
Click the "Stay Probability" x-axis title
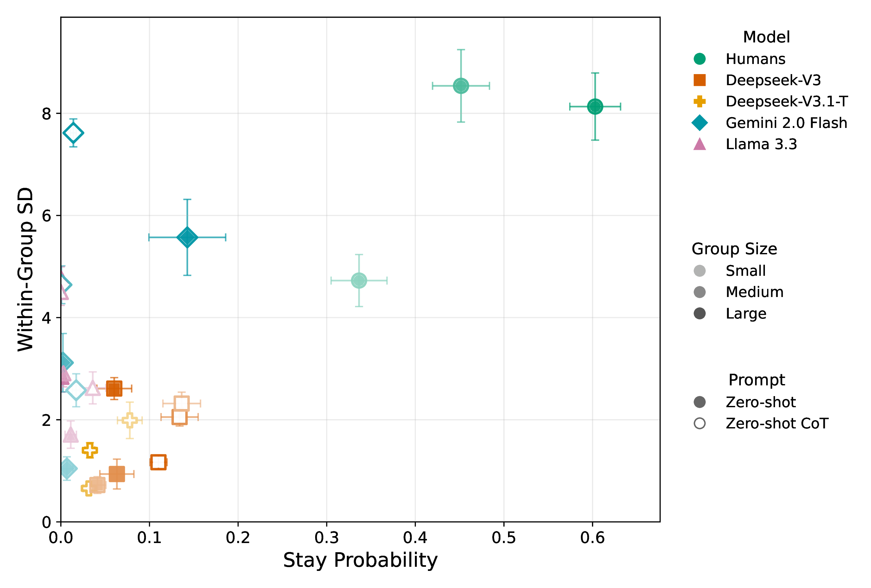tap(360, 560)
